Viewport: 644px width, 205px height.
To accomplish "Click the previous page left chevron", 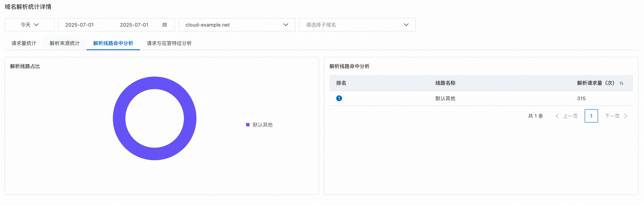I will [557, 116].
